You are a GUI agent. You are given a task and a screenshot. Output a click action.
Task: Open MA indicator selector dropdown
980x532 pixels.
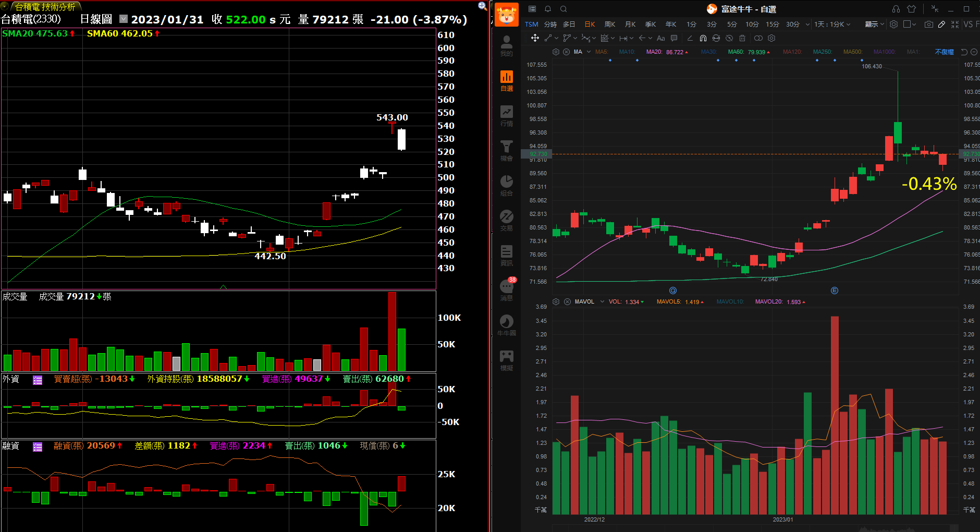coord(589,52)
